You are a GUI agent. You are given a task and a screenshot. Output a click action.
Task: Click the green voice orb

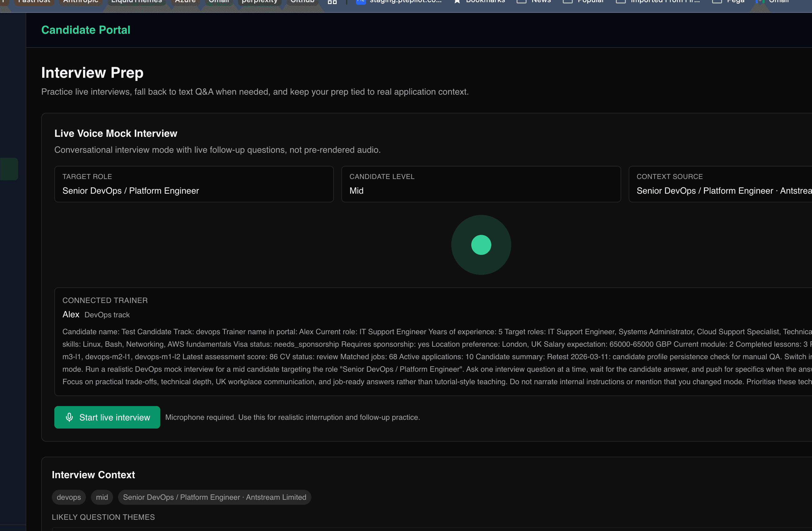pos(481,245)
